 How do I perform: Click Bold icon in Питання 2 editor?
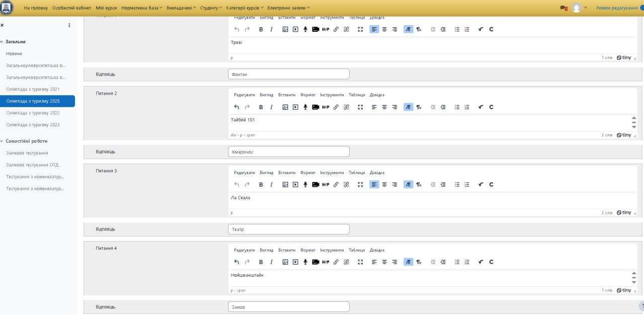261,107
